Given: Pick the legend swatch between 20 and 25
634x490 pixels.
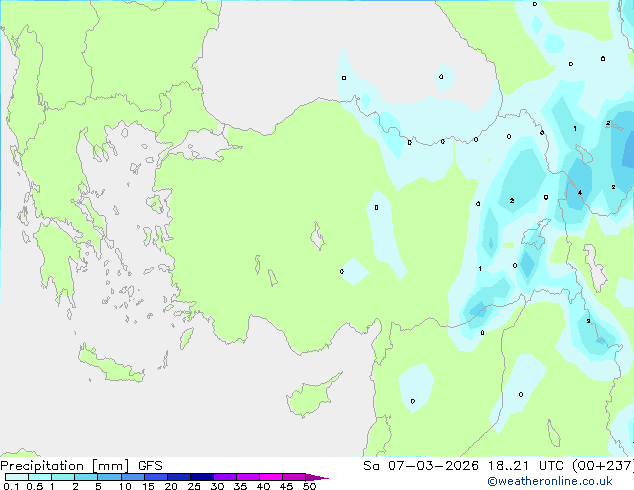Looking at the screenshot, I should (x=178, y=477).
